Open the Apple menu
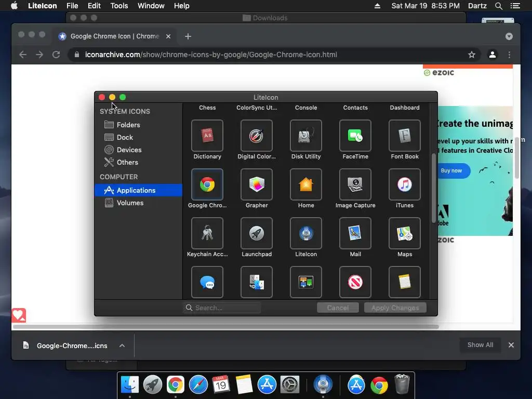Screen dimensions: 532x399 (14, 6)
